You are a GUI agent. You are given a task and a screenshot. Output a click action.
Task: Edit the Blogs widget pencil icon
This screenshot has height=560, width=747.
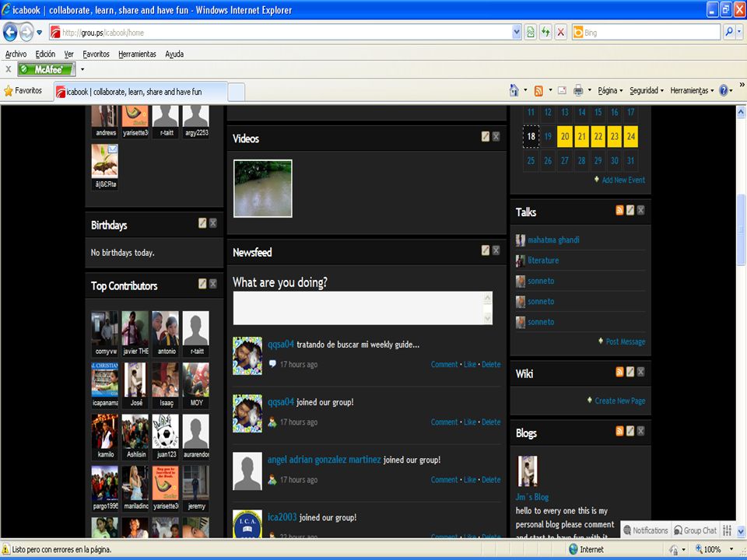coord(630,431)
